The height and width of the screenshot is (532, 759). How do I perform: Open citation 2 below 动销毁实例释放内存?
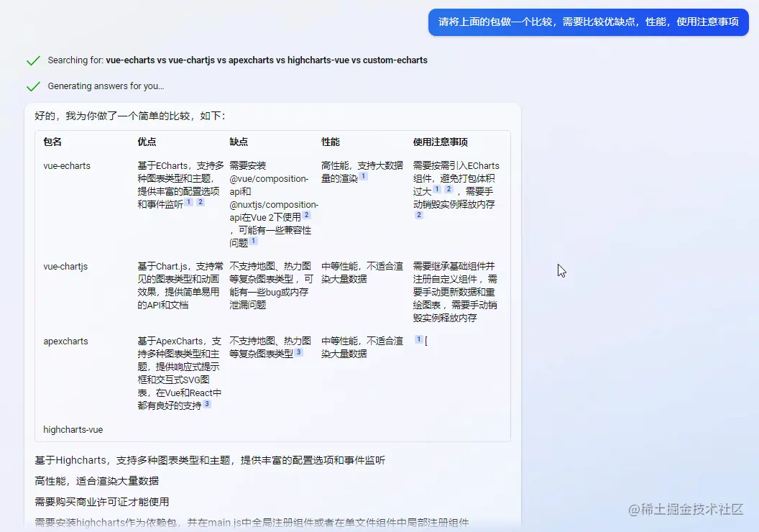point(419,215)
